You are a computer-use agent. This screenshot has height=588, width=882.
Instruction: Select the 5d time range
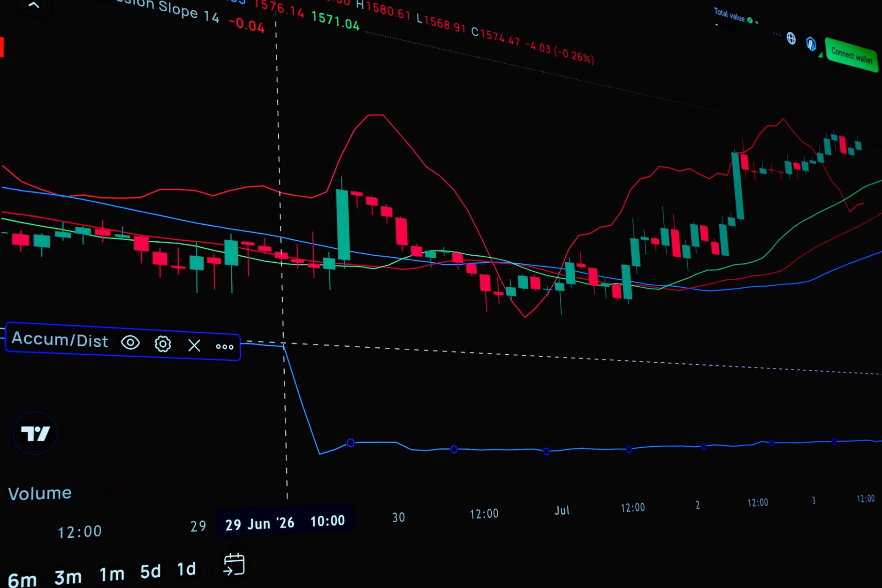click(x=150, y=571)
